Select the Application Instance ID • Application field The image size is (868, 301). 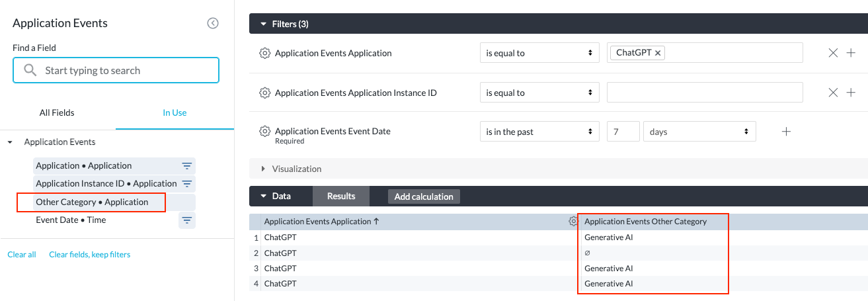pyautogui.click(x=114, y=184)
